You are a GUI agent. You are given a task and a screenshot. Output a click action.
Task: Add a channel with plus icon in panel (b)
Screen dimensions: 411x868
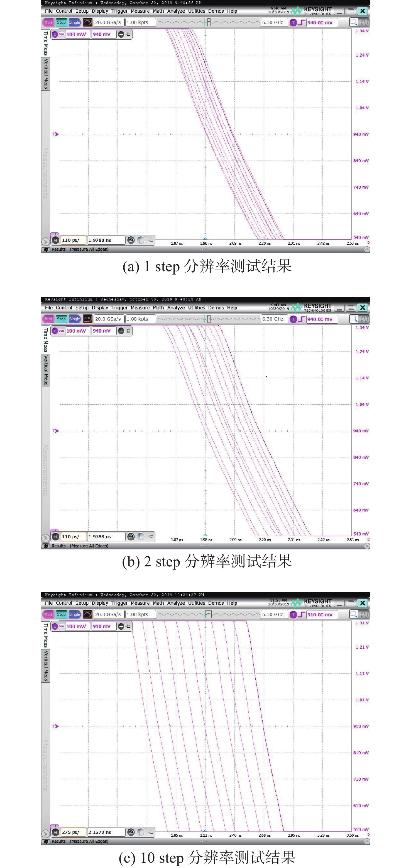point(121,331)
